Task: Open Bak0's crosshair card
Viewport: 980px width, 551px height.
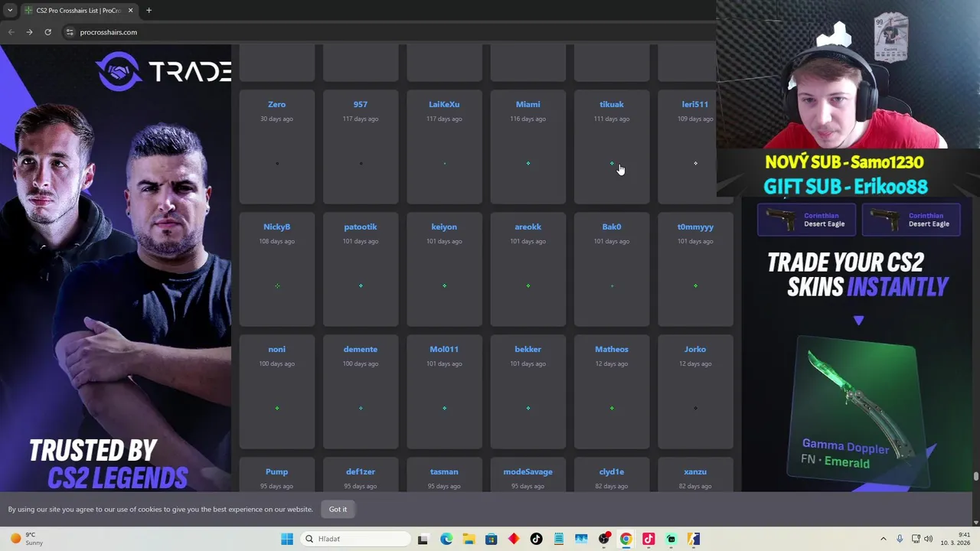Action: [612, 270]
